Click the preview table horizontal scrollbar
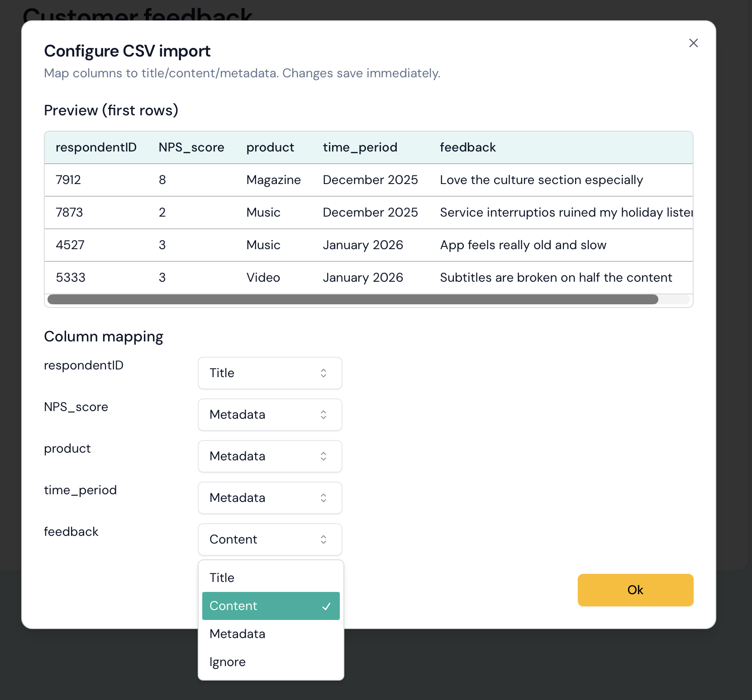Screen dimensions: 752x700 [353, 299]
